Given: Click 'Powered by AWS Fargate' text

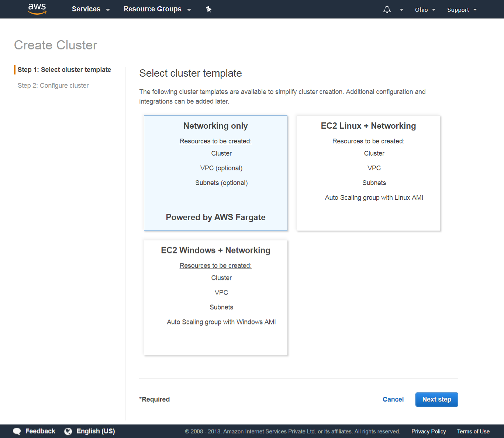Looking at the screenshot, I should [x=215, y=217].
